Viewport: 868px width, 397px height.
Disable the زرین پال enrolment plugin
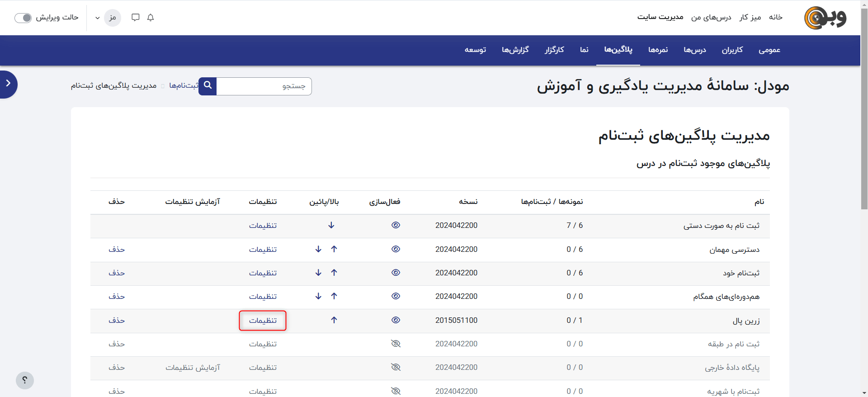(396, 320)
